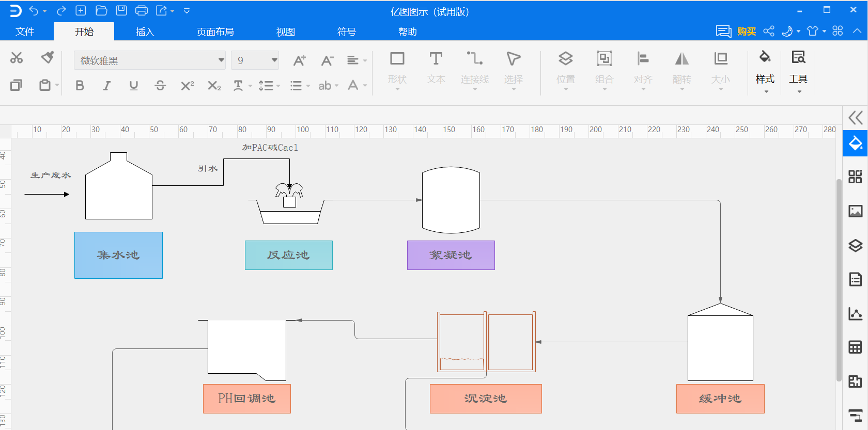The height and width of the screenshot is (430, 868).
Task: Open the Layers panel in right sidebar
Action: click(855, 246)
